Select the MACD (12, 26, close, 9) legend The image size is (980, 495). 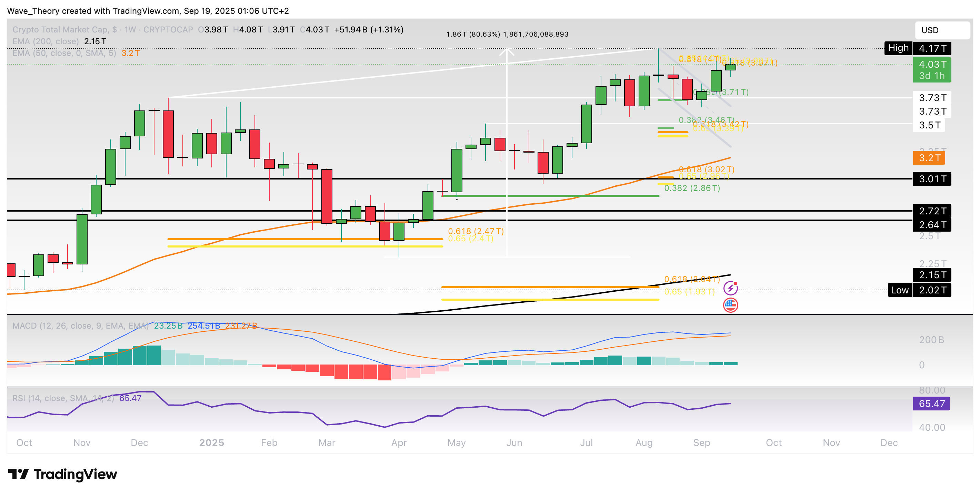(x=80, y=326)
